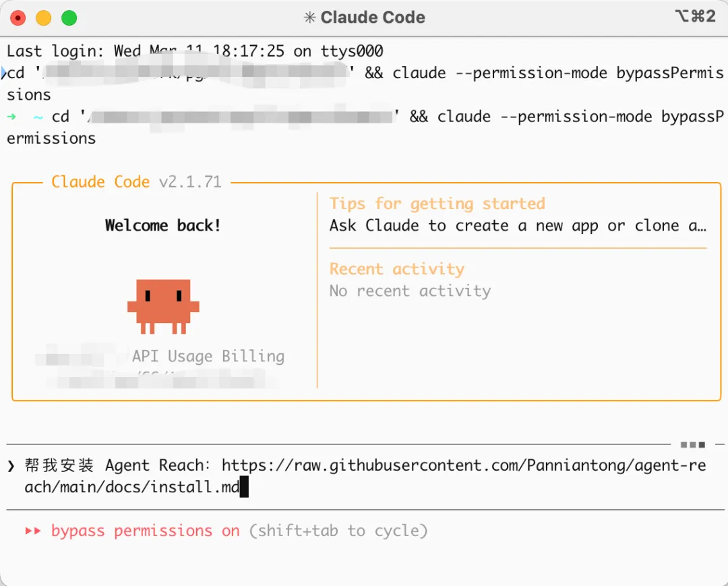Click the Claude Code window title text

point(373,18)
